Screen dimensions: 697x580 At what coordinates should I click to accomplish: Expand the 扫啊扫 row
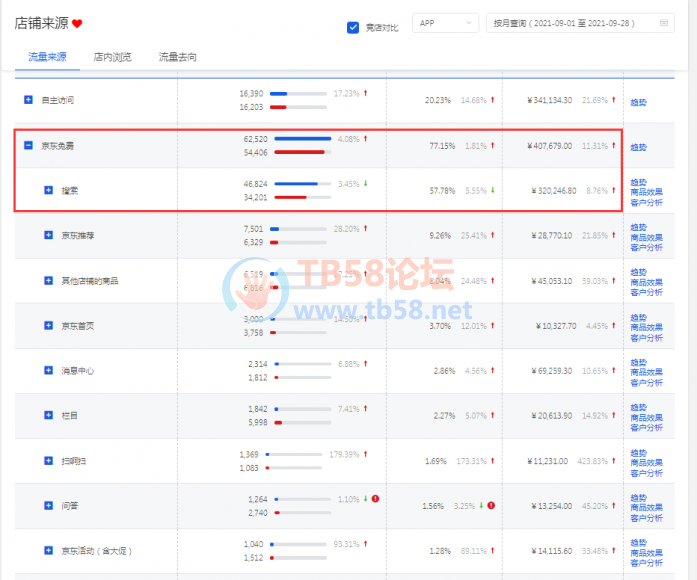point(48,460)
